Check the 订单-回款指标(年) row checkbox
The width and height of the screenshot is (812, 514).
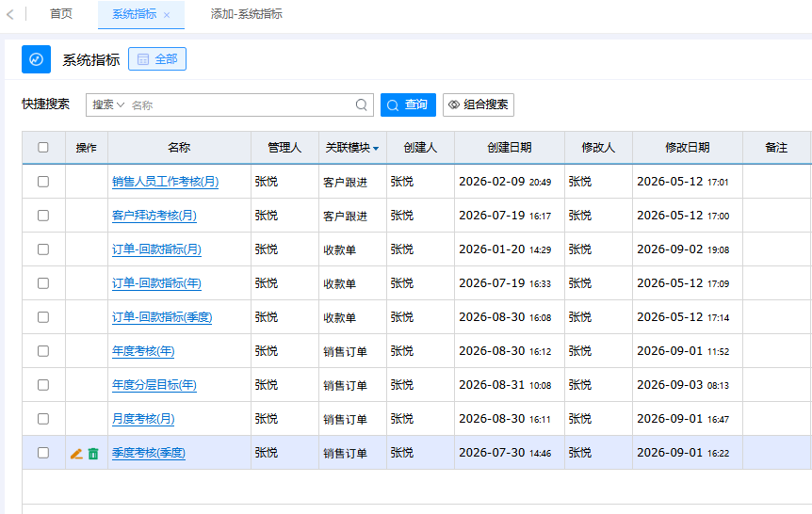(43, 283)
